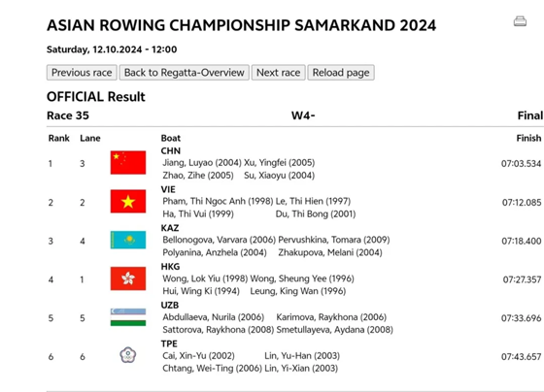
Task: Go to the Previous race
Action: 82,73
